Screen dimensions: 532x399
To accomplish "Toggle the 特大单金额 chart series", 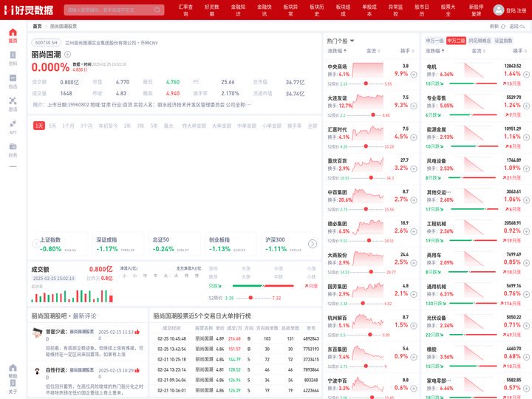I will (194, 126).
